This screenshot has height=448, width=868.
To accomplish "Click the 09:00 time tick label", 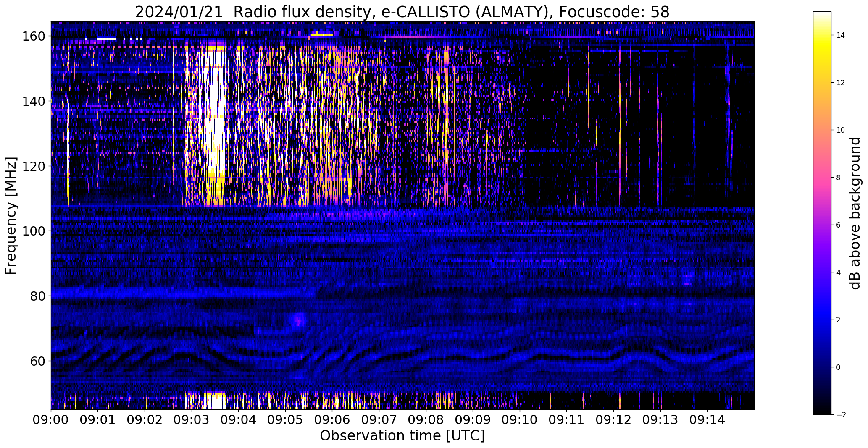I will [51, 420].
